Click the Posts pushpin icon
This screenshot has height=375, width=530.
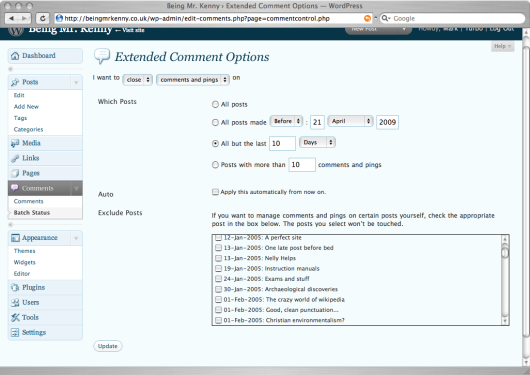pyautogui.click(x=15, y=82)
